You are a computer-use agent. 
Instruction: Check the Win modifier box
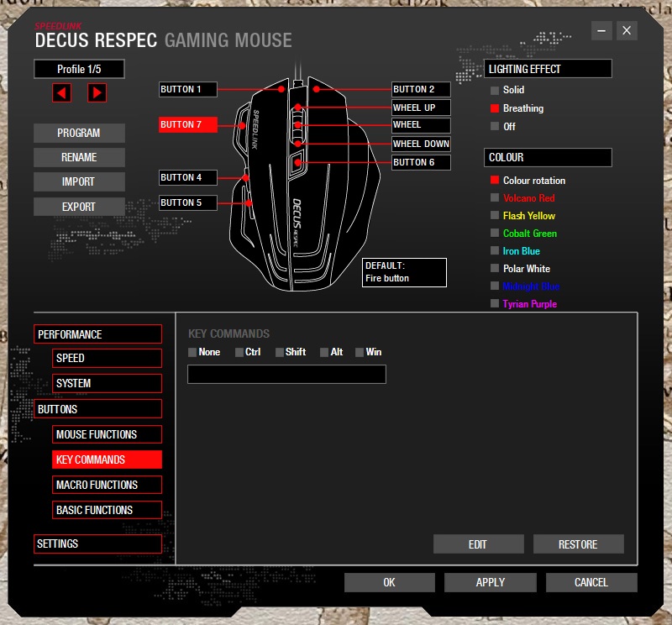click(x=360, y=352)
